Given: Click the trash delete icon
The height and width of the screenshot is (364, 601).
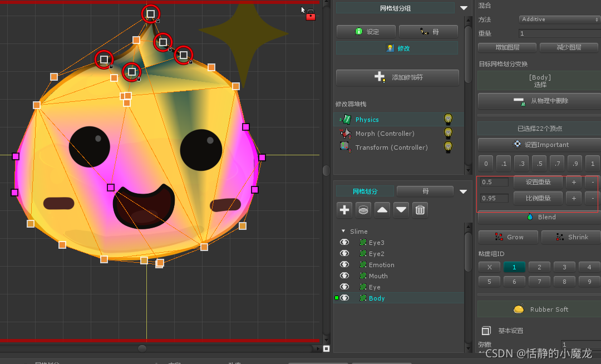Looking at the screenshot, I should click(x=420, y=210).
